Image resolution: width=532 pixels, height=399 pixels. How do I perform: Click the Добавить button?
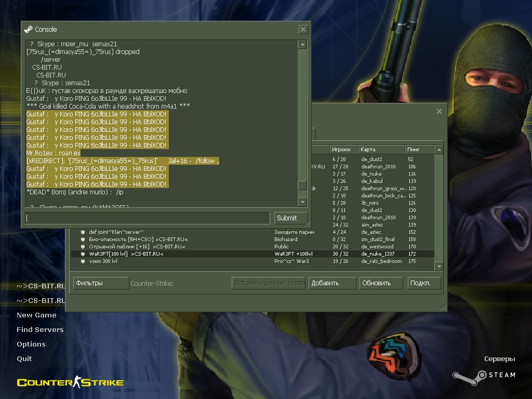click(x=332, y=283)
